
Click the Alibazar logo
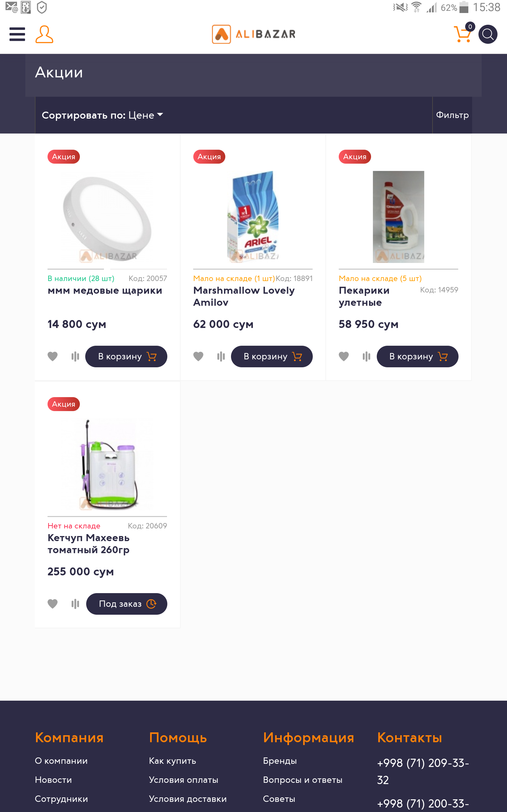point(253,34)
